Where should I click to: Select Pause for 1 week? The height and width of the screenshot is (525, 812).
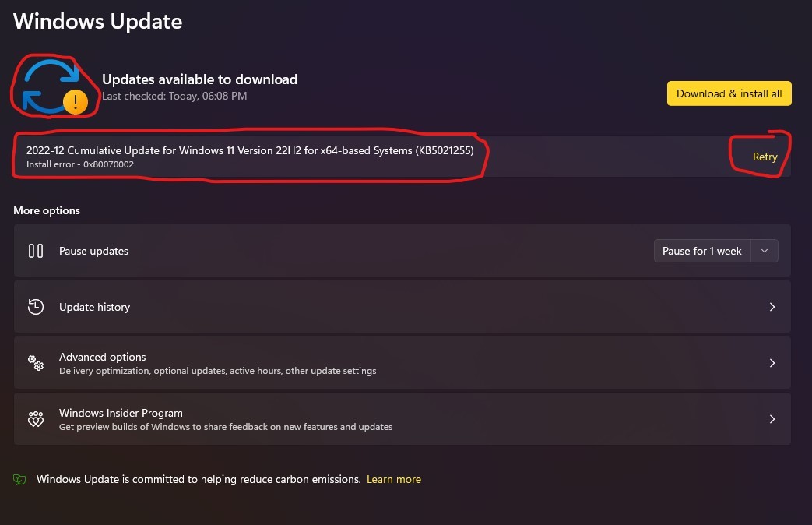pos(701,251)
